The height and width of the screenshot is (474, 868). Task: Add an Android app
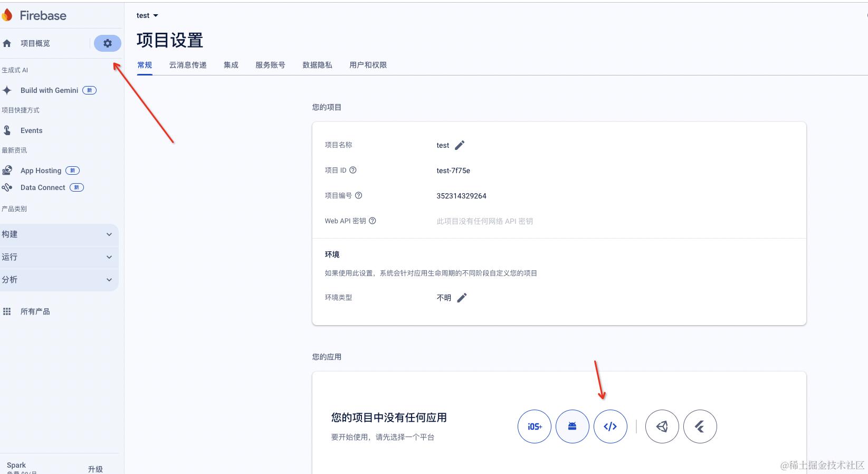(573, 426)
